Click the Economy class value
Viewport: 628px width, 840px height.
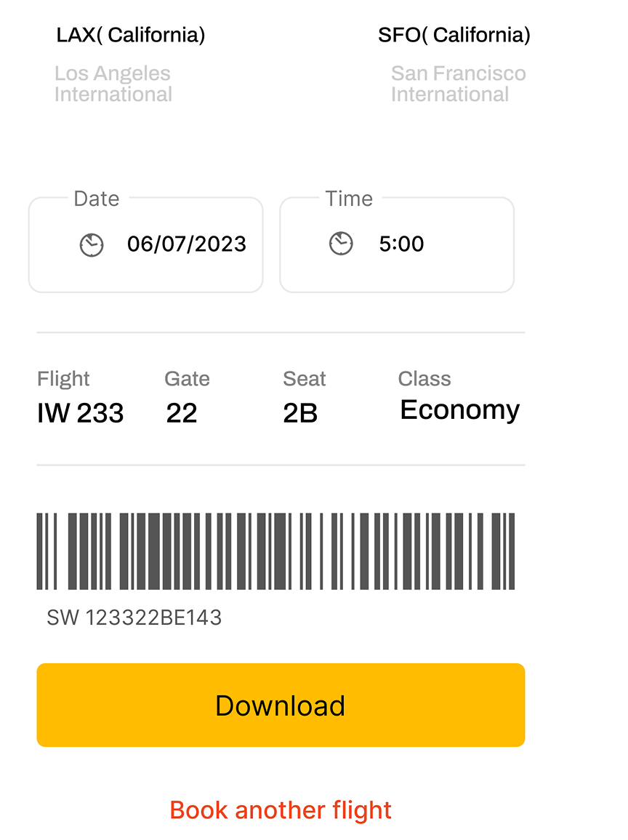pyautogui.click(x=459, y=410)
